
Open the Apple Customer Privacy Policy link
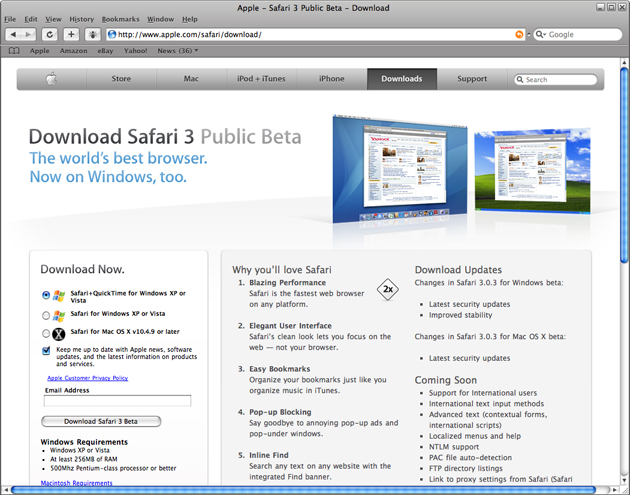coord(88,378)
